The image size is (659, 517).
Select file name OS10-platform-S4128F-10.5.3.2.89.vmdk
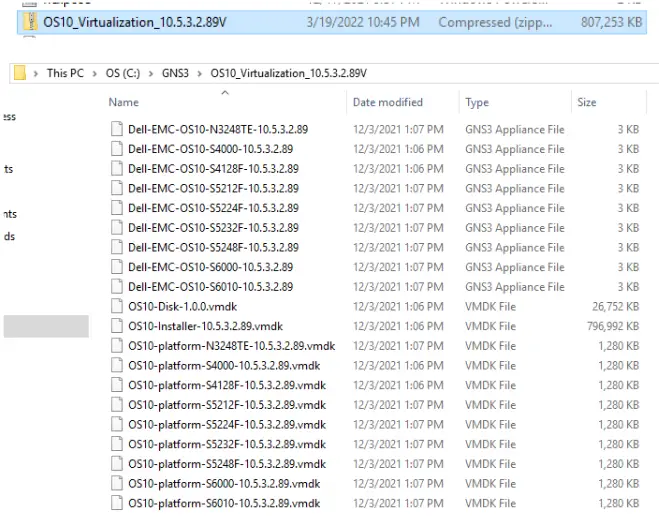[x=227, y=385]
